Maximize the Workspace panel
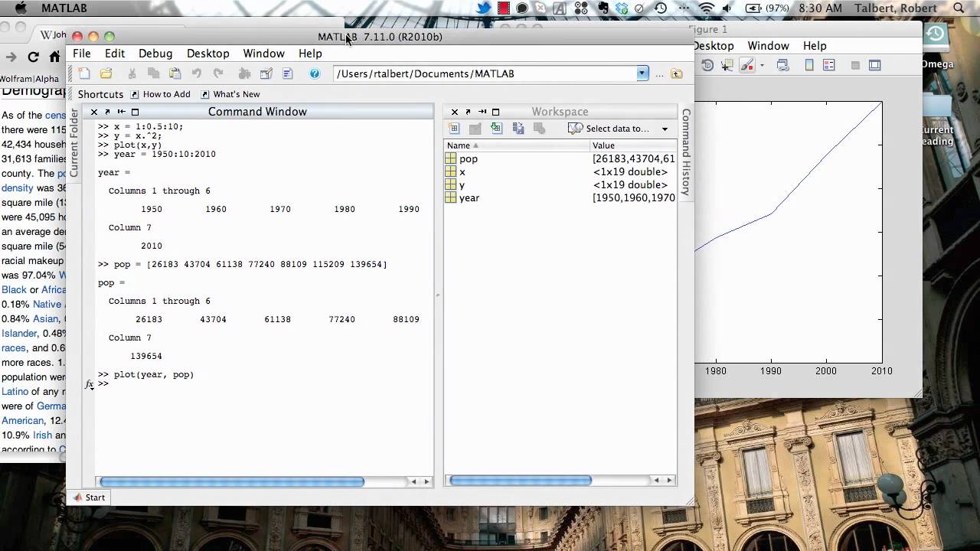This screenshot has width=980, height=551. click(x=495, y=112)
